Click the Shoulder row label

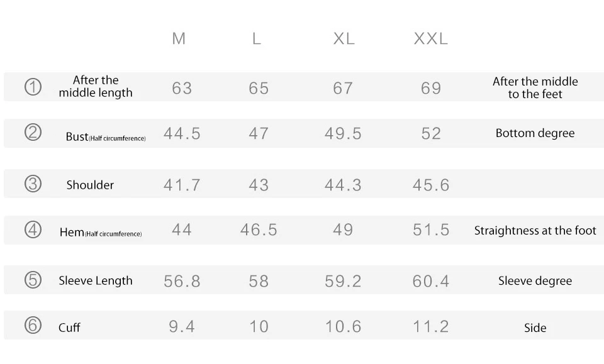point(90,185)
